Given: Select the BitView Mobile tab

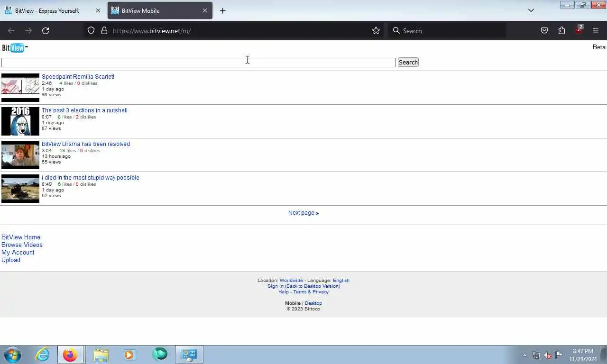Looking at the screenshot, I should pos(160,10).
